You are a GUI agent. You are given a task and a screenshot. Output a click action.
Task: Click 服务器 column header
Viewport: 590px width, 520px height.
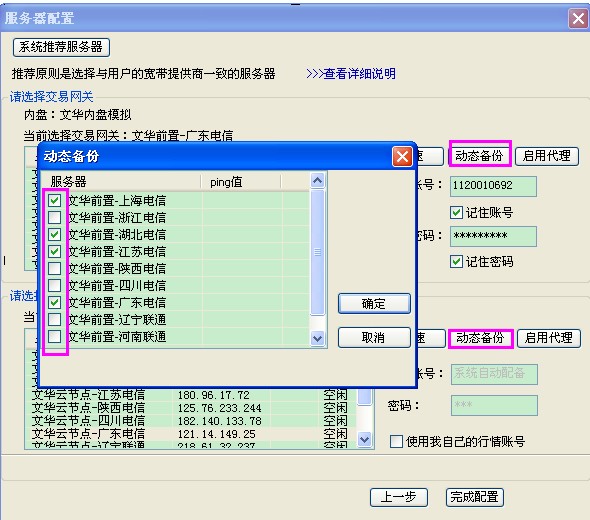click(120, 182)
